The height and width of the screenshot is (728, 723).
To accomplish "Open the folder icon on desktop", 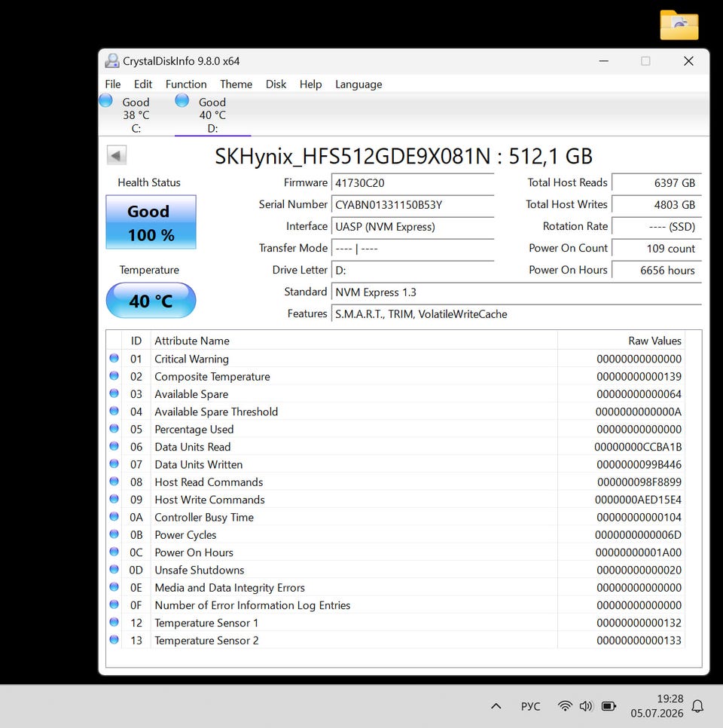I will coord(679,25).
